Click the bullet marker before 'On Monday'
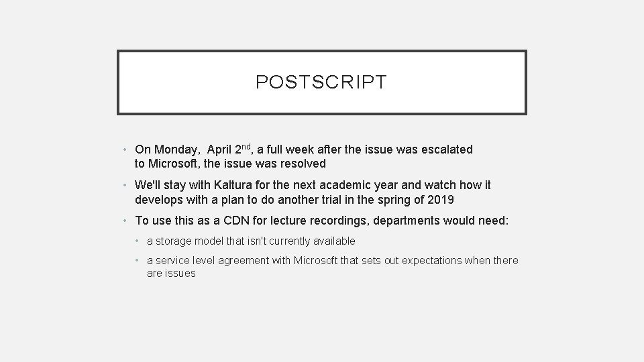The height and width of the screenshot is (362, 644). click(125, 149)
